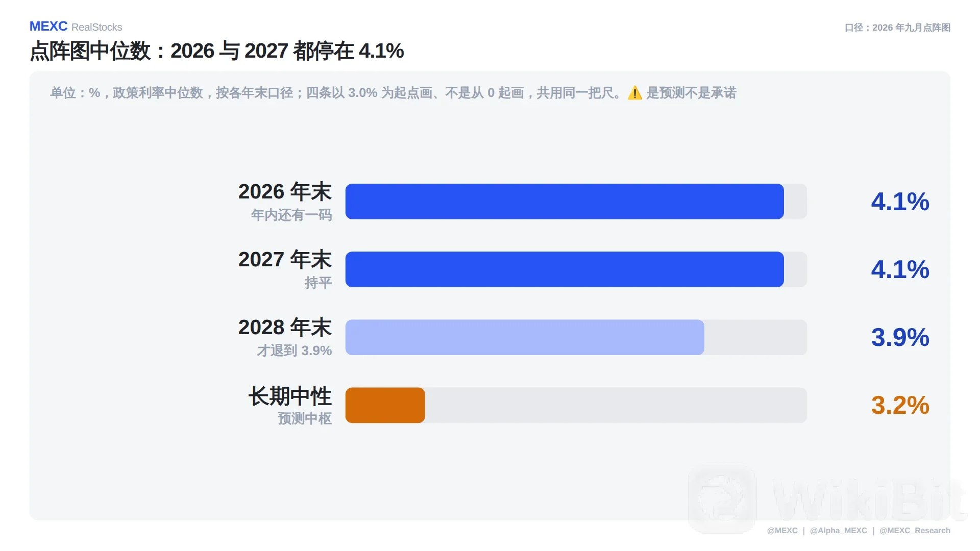This screenshot has width=980, height=551.
Task: Click the orange 长期中性 bar
Action: tap(385, 405)
